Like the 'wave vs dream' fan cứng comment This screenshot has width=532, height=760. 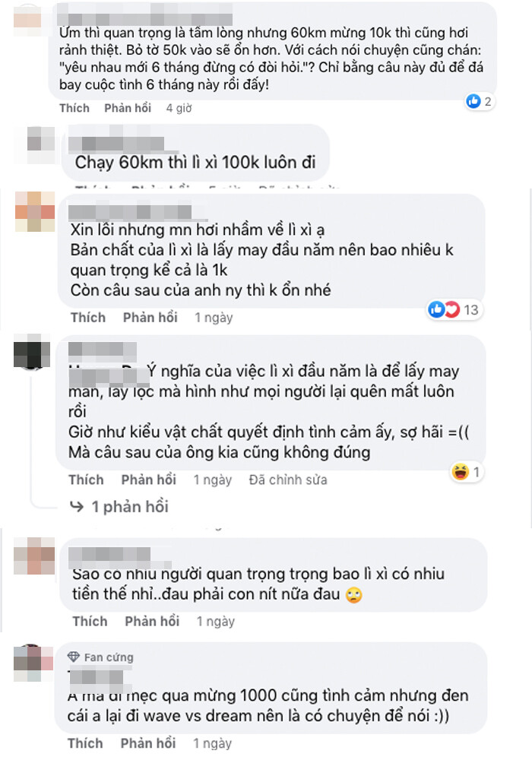coord(85,743)
